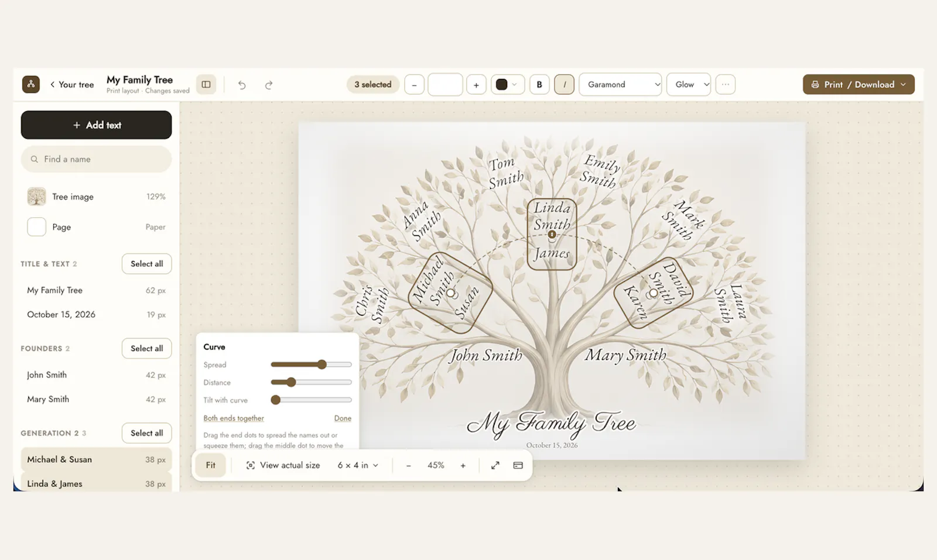Select all in Founders section
The image size is (937, 560).
pos(147,348)
